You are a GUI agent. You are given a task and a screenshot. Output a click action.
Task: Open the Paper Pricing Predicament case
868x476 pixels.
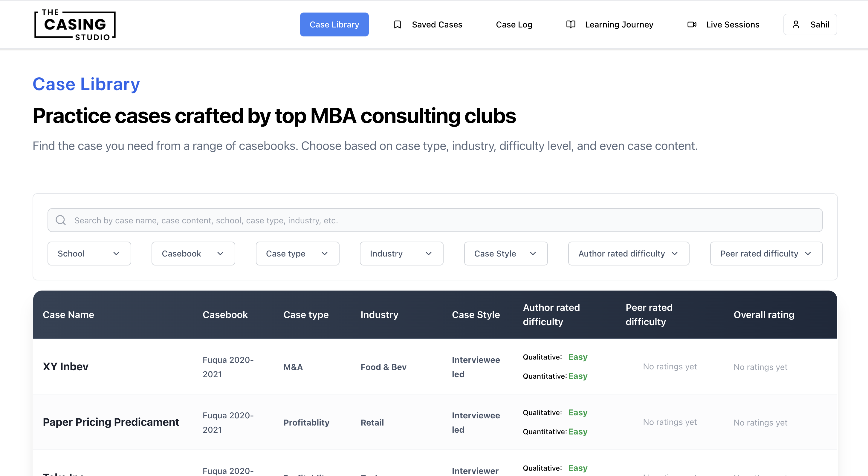pos(111,422)
